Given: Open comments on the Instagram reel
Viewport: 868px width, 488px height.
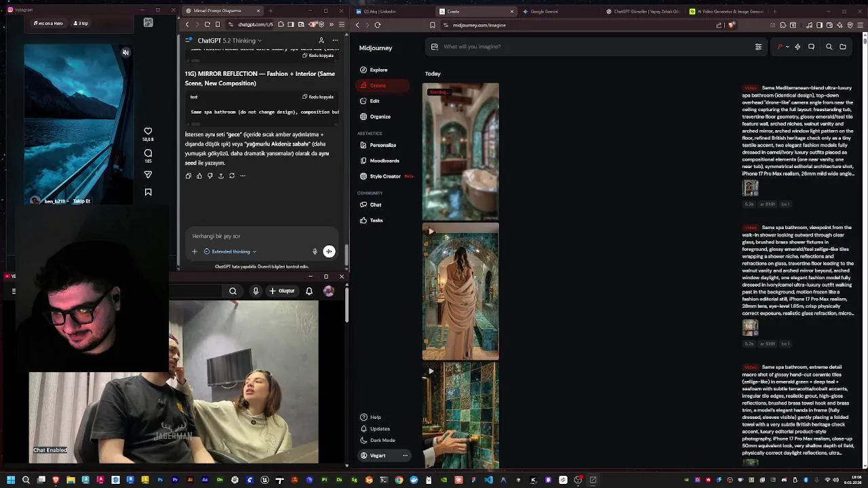Looking at the screenshot, I should [148, 153].
